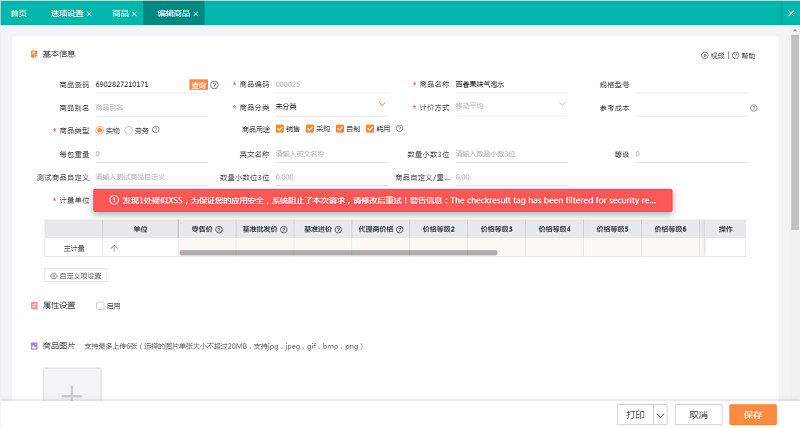Click the 主计量 unit cell showing 个
The image size is (800, 428).
click(140, 248)
